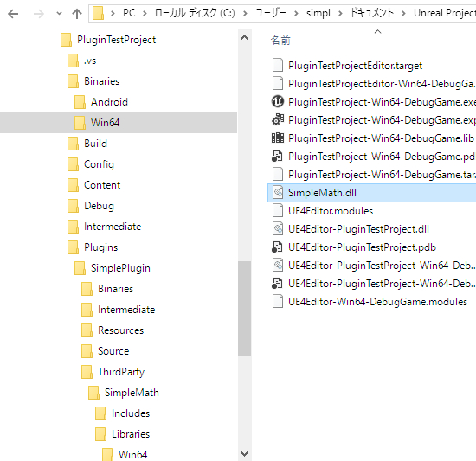This screenshot has width=476, height=461.
Task: Select Android folder in tree
Action: [109, 102]
